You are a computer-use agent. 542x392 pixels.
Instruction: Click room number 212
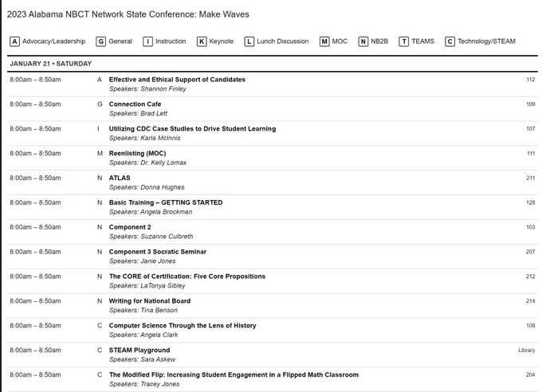[x=531, y=276]
